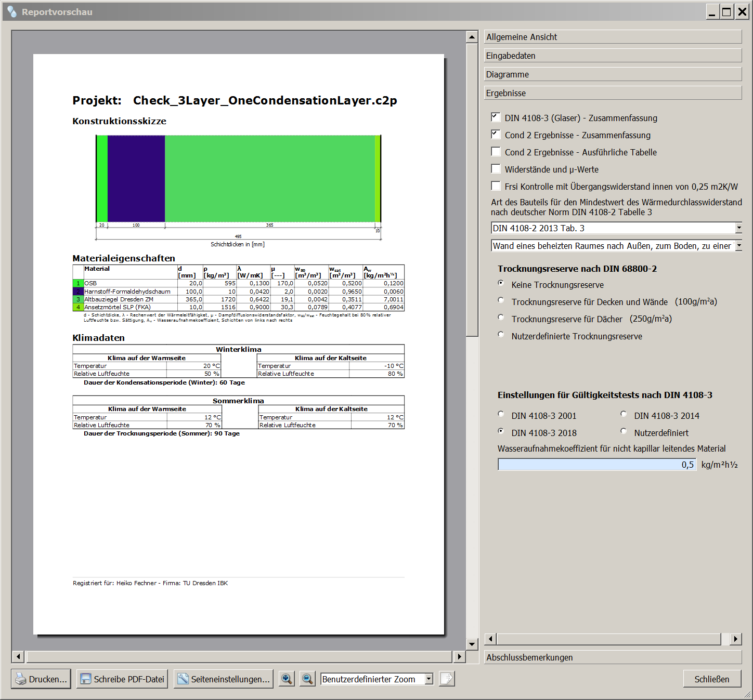This screenshot has height=700, width=753.
Task: Click Schreibe PDF-Datei button
Action: [122, 679]
